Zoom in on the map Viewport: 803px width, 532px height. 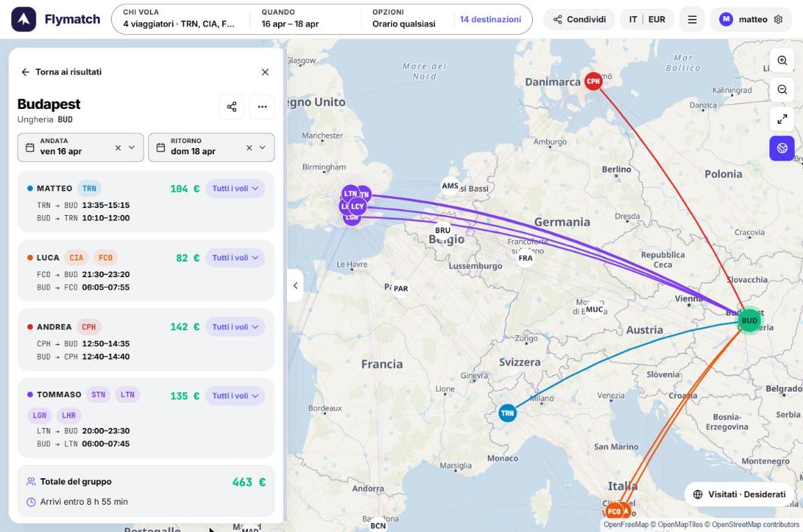point(782,61)
